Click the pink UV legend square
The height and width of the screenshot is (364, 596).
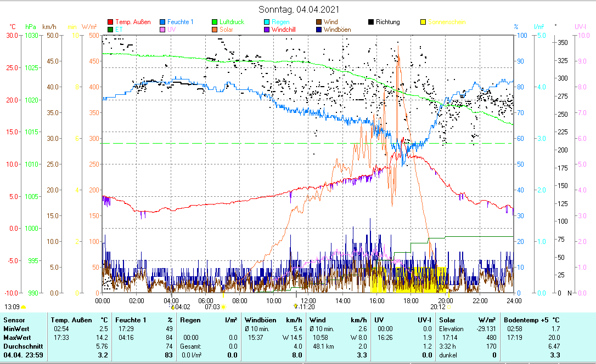[x=163, y=30]
